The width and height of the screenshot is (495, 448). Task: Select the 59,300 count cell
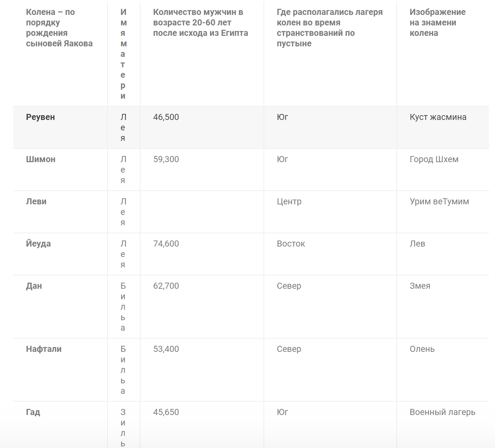(x=166, y=159)
